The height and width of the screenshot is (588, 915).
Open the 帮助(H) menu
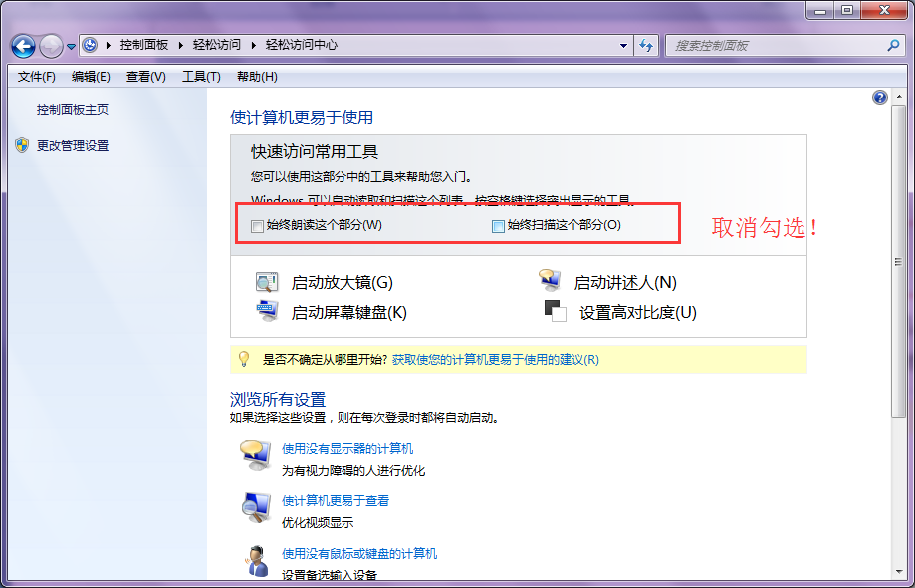(257, 77)
